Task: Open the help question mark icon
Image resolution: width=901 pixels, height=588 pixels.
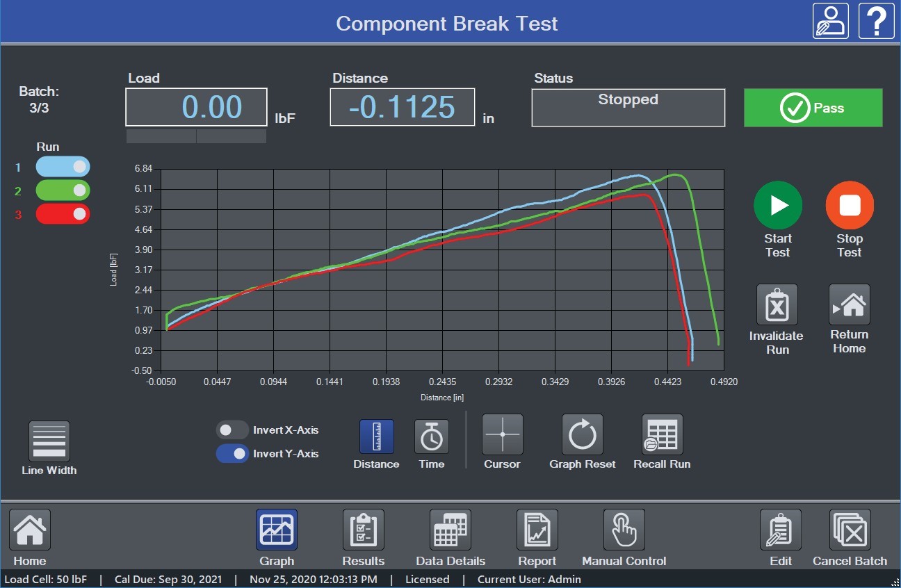Action: point(877,21)
